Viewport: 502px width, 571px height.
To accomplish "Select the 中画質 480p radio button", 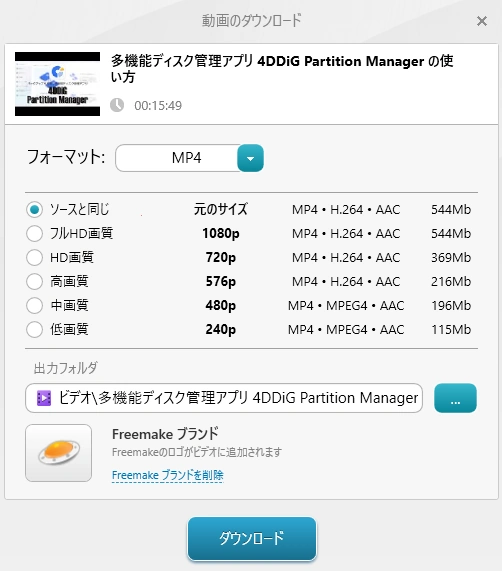I will 35,305.
